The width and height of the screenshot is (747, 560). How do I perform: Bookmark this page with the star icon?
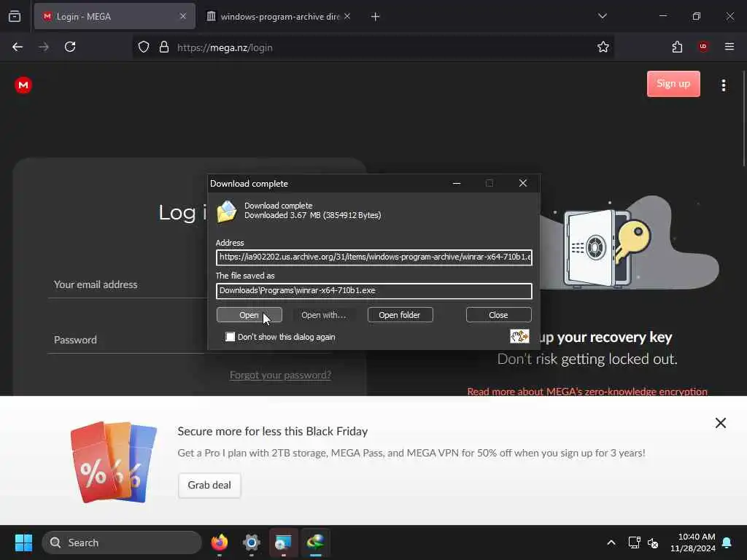click(603, 47)
